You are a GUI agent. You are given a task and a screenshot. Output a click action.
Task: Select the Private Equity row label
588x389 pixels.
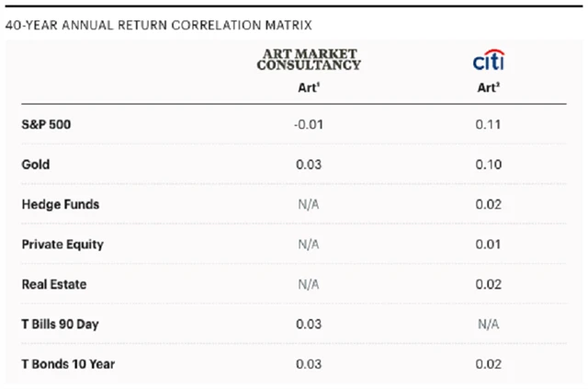[x=62, y=245]
